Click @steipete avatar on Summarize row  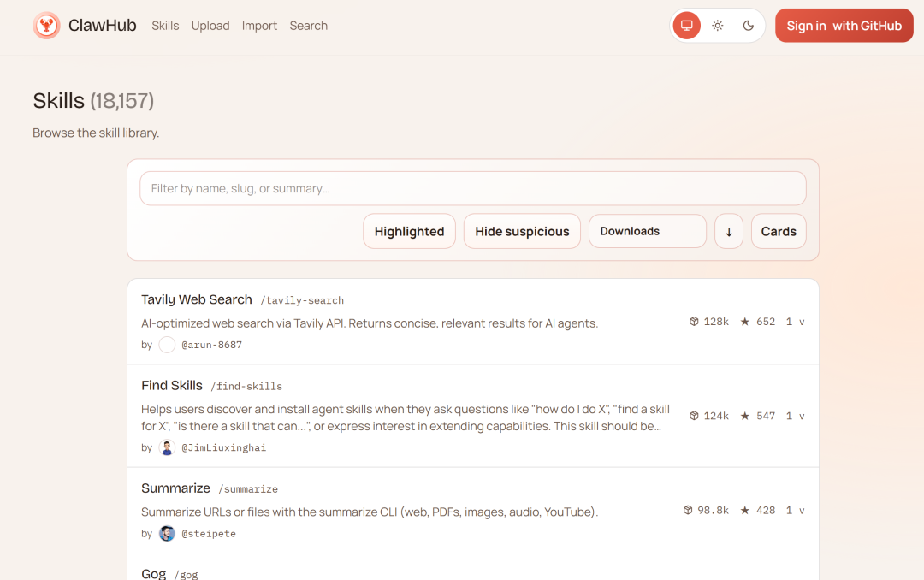pos(167,533)
